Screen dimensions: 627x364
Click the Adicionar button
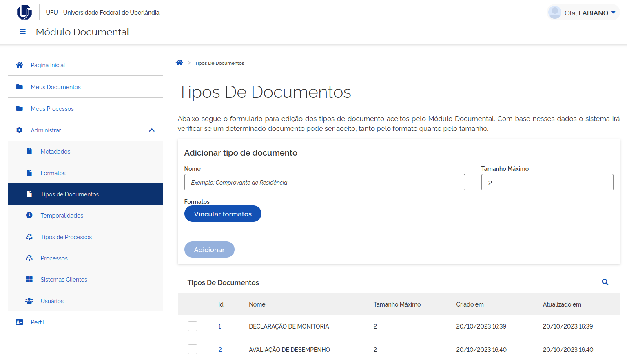click(209, 249)
